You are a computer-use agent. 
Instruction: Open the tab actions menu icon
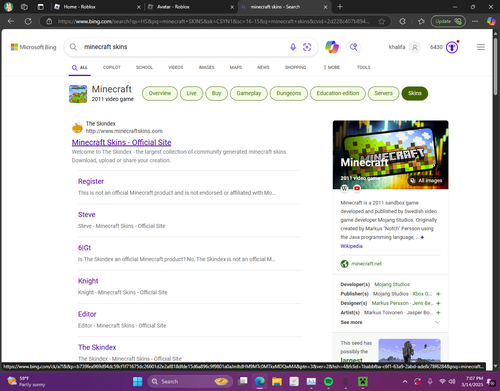click(40, 7)
